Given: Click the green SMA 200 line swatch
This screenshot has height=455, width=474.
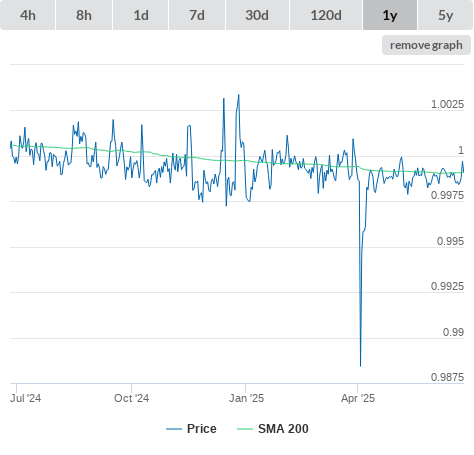Looking at the screenshot, I should pyautogui.click(x=245, y=429).
